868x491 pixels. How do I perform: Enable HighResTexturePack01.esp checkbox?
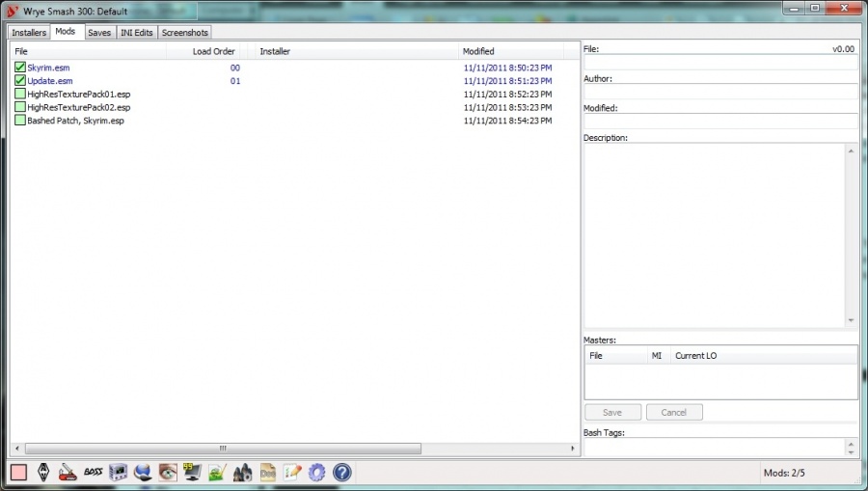tap(20, 95)
